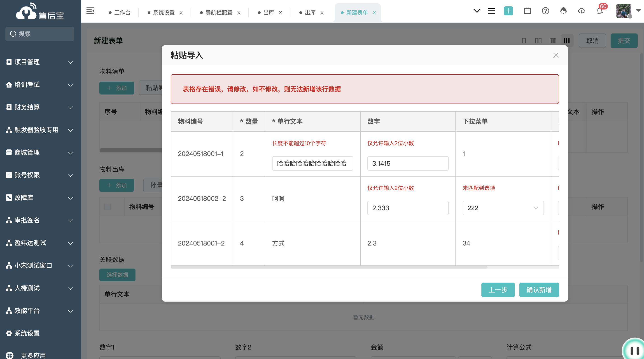Click 确认新增 button
644x359 pixels.
point(539,290)
